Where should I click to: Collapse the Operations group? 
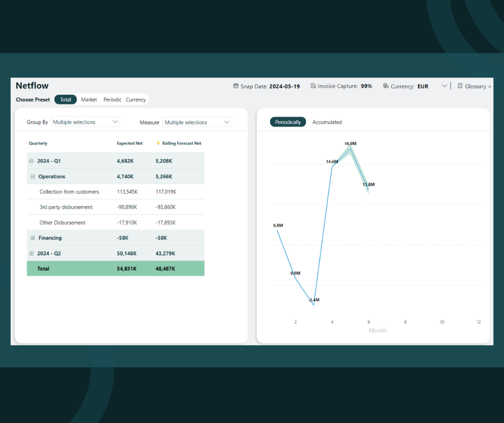pyautogui.click(x=33, y=177)
